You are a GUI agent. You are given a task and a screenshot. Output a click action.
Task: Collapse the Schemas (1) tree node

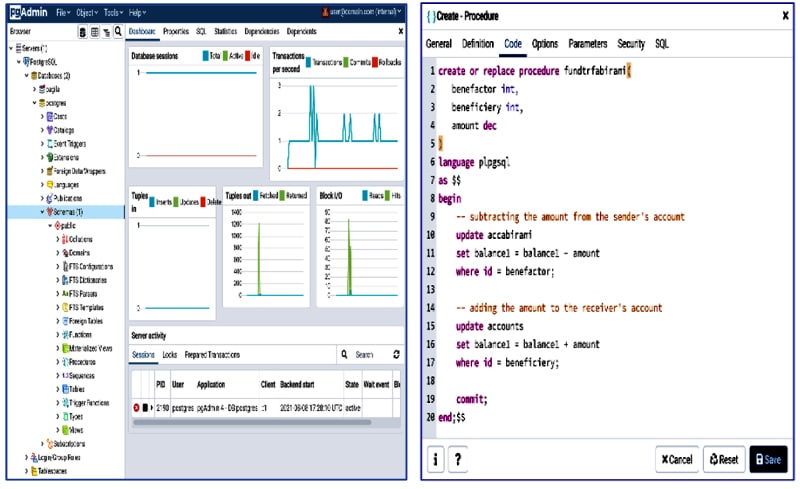coord(42,212)
